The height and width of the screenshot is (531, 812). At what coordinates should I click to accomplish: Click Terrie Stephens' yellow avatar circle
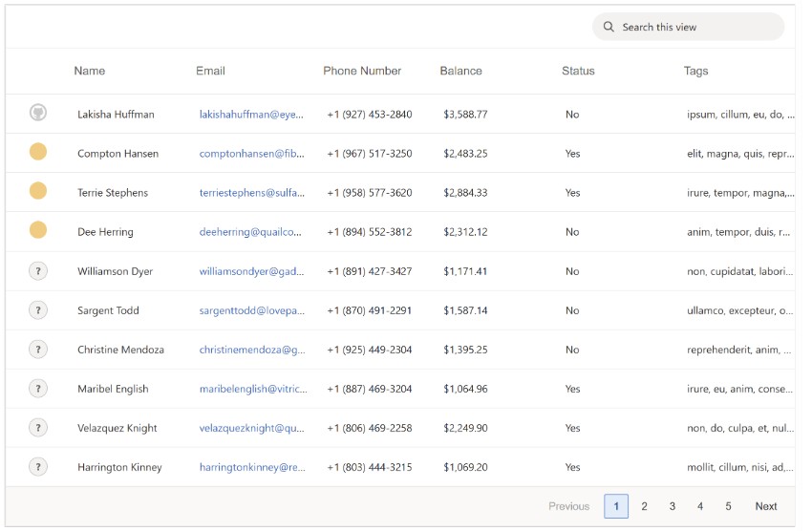(x=38, y=191)
